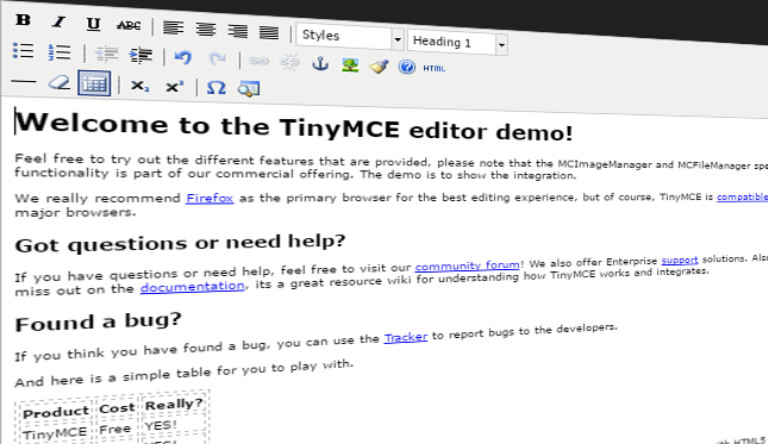This screenshot has width=768, height=444.
Task: Click the 'Got questions or need help?' heading
Action: (x=180, y=243)
